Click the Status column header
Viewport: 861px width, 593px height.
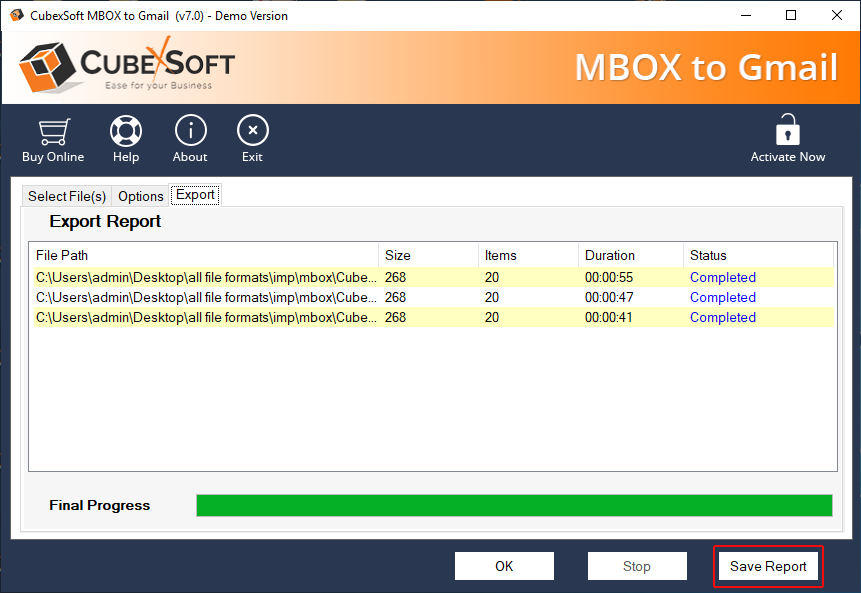click(x=758, y=255)
